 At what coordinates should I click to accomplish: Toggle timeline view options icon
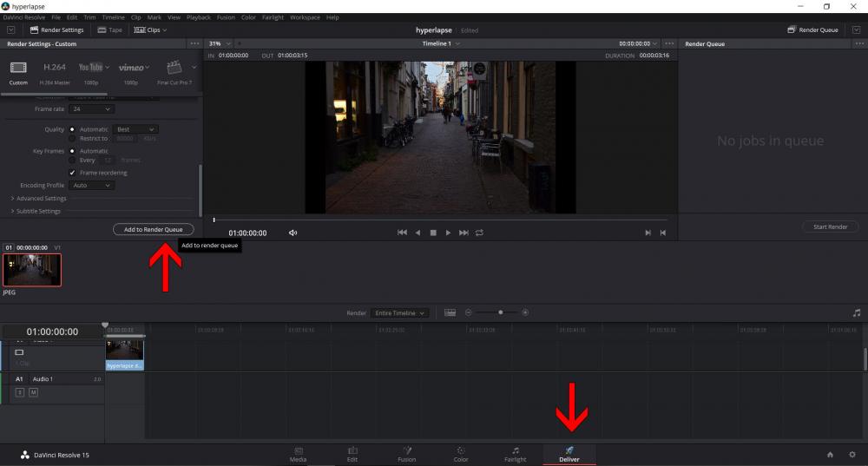[450, 313]
